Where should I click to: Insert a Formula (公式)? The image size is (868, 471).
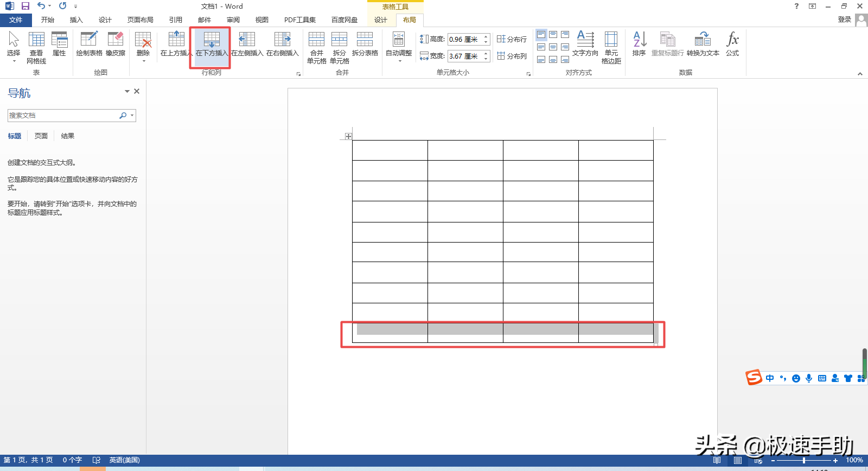pyautogui.click(x=732, y=44)
